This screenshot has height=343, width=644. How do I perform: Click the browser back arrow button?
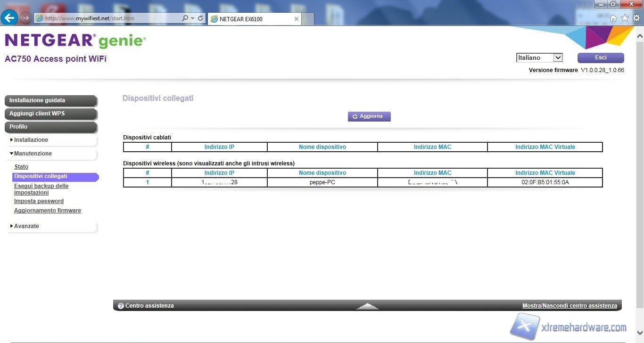9,18
